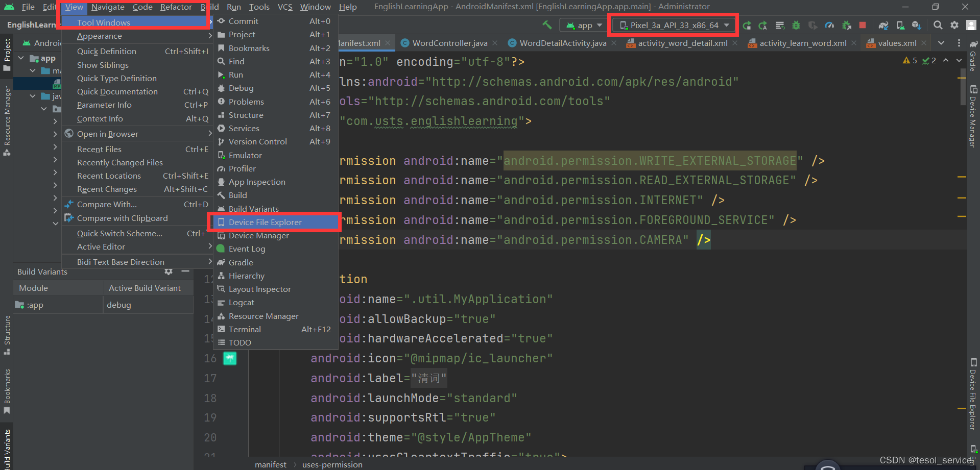Screen dimensions: 980x470
Task: Open the IDE Settings gear icon
Action: [954, 24]
